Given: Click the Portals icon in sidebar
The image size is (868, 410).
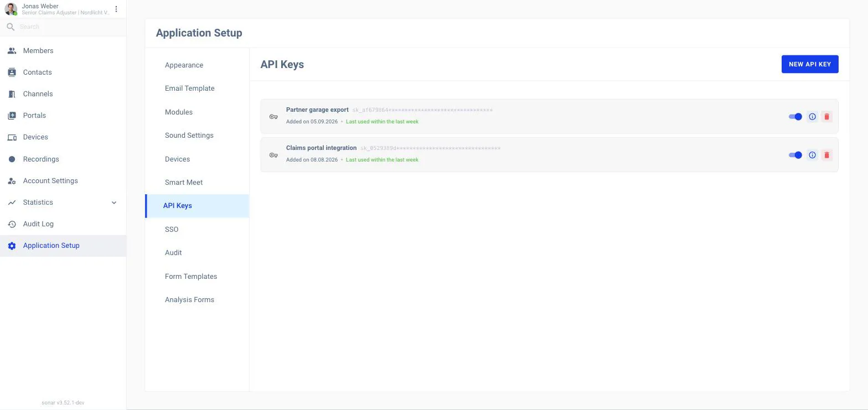Looking at the screenshot, I should (12, 116).
